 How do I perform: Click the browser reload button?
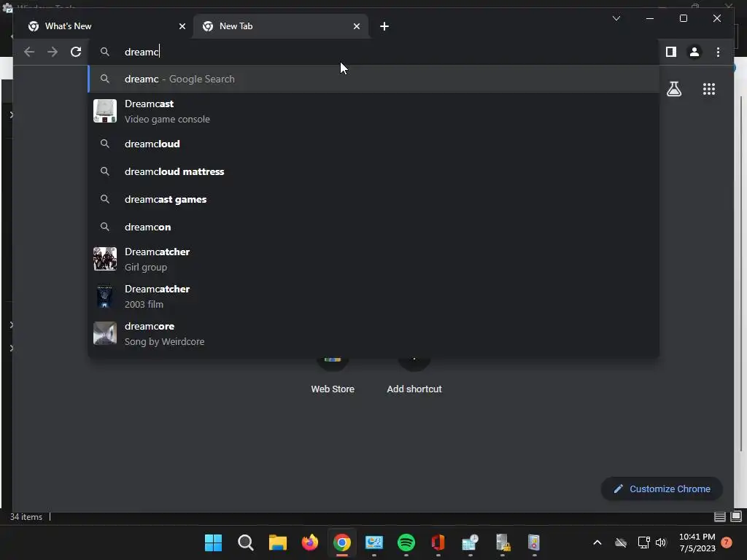pos(76,52)
